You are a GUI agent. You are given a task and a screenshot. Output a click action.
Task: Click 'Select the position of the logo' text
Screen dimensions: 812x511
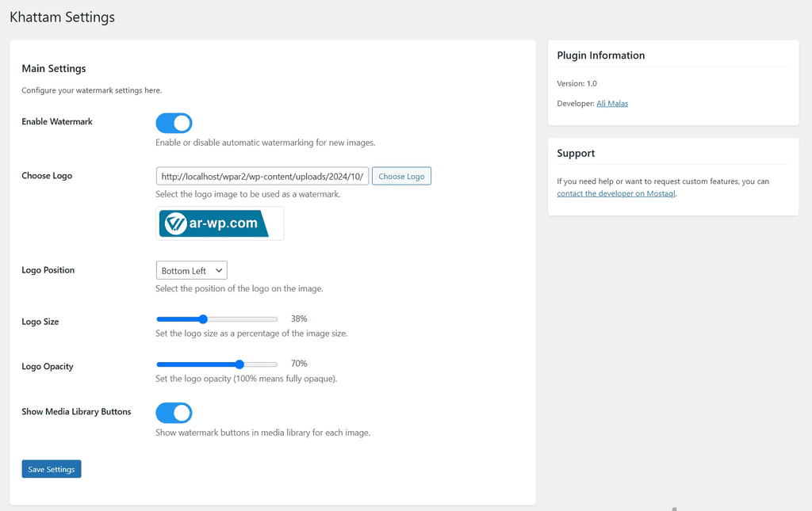click(239, 288)
